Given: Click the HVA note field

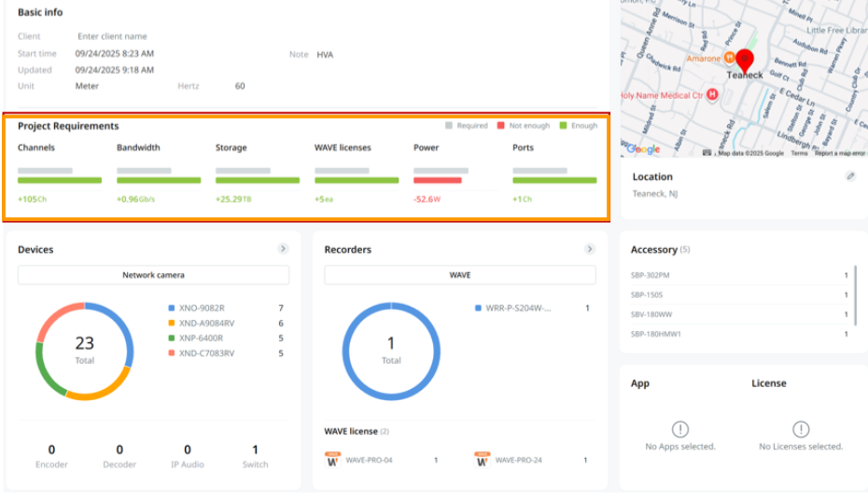Looking at the screenshot, I should tap(325, 55).
